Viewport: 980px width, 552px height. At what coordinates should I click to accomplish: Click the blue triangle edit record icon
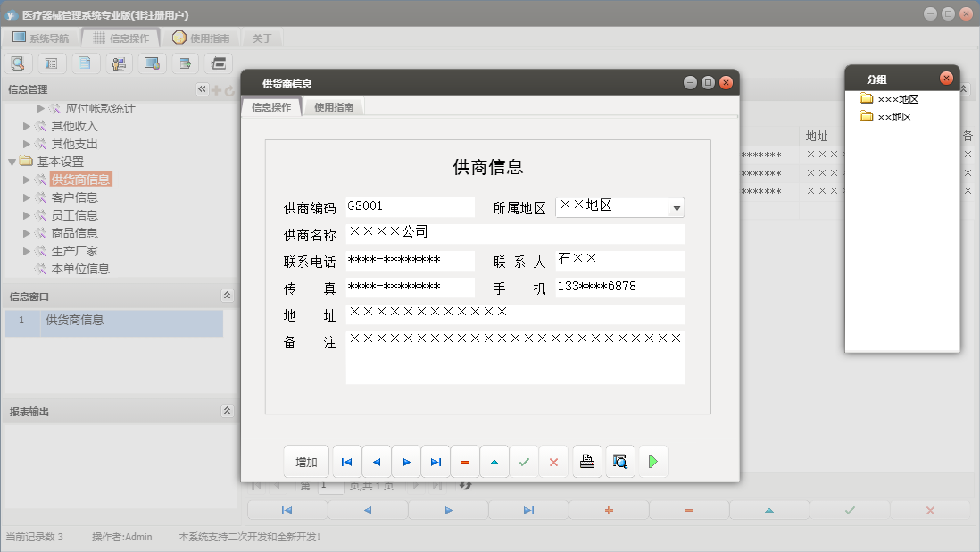(494, 461)
